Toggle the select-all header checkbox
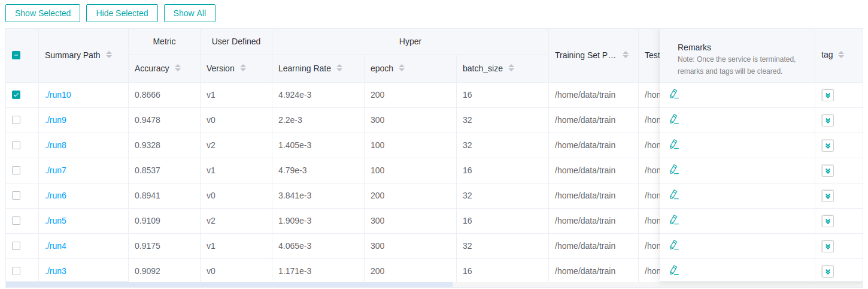868x289 pixels. [x=16, y=55]
